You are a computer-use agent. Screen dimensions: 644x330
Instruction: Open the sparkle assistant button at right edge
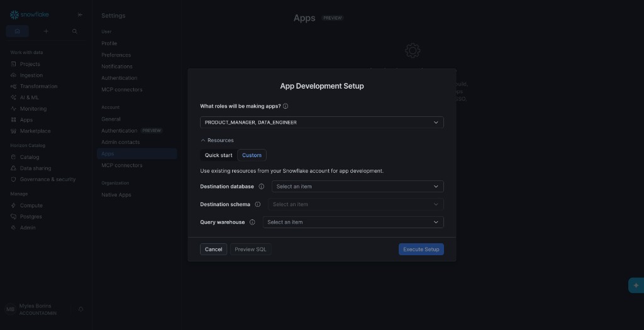pyautogui.click(x=636, y=285)
